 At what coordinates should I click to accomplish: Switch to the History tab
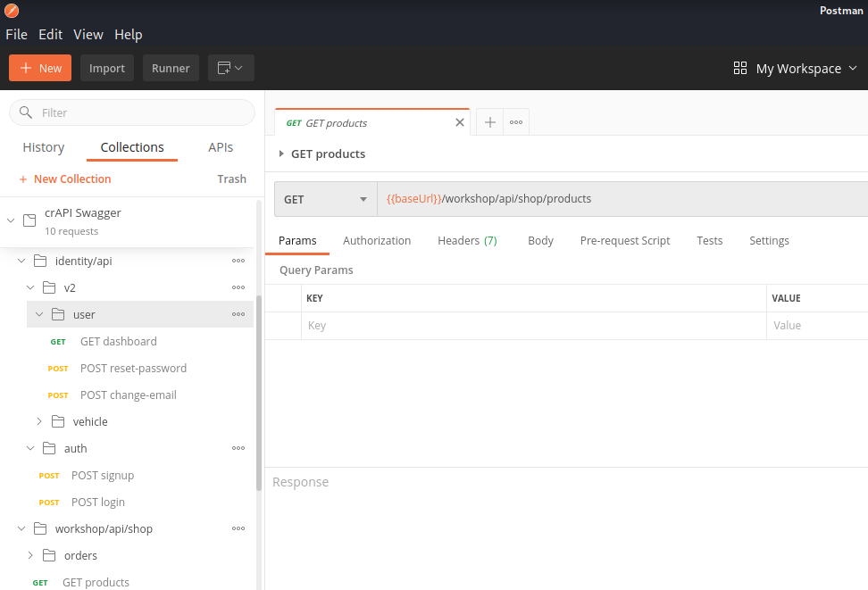pos(44,147)
